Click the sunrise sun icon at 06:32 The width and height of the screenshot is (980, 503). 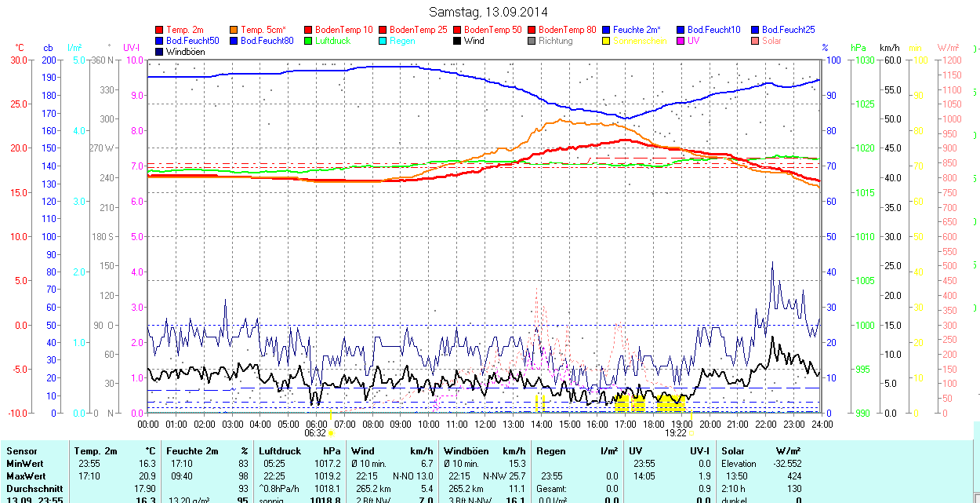[x=331, y=432]
